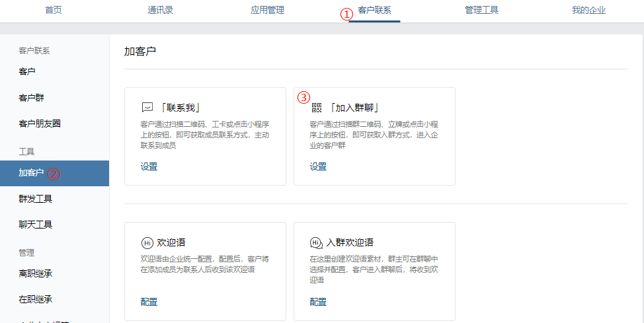Screen dimensions: 644x323
Task: Select the 客户联系 tab
Action: 374,10
